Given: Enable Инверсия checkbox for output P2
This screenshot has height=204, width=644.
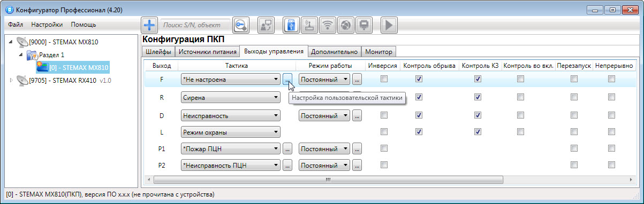Looking at the screenshot, I should coord(383,165).
